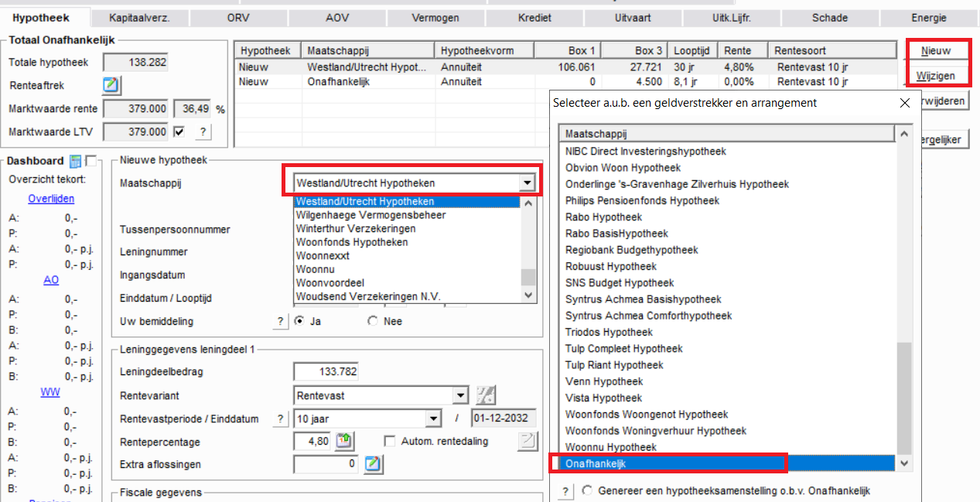
Task: Click the Rentepercentage lookup icon
Action: (x=344, y=441)
